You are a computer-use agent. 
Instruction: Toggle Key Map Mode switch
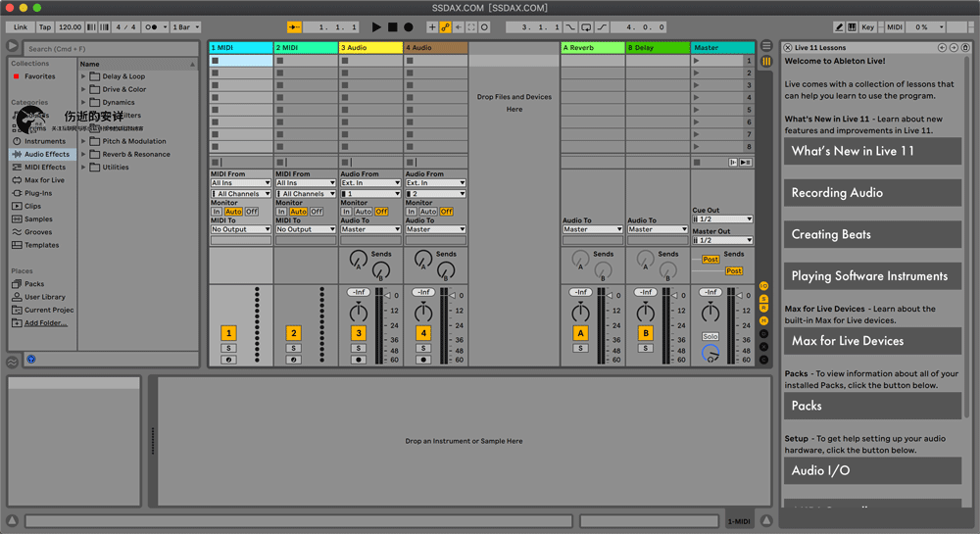(867, 26)
